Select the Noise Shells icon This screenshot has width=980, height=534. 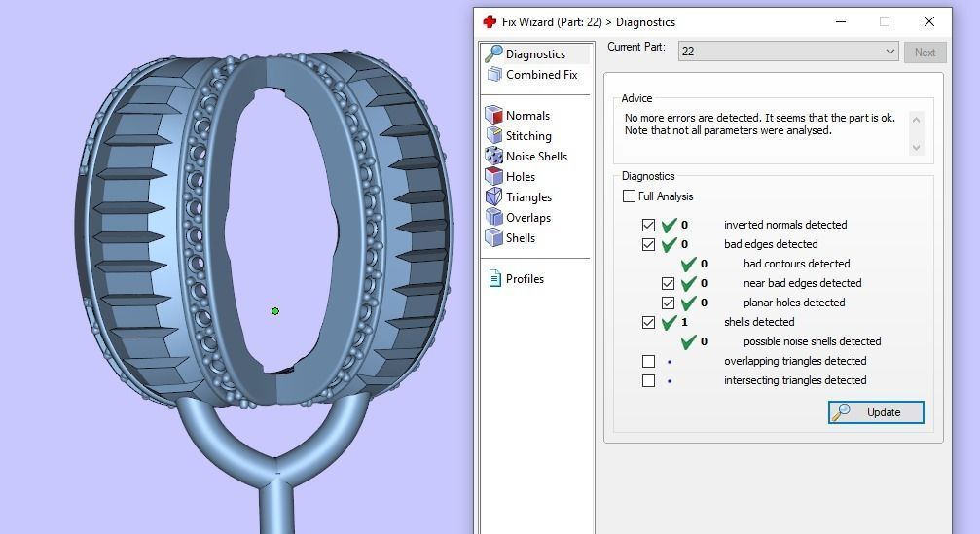tap(493, 157)
